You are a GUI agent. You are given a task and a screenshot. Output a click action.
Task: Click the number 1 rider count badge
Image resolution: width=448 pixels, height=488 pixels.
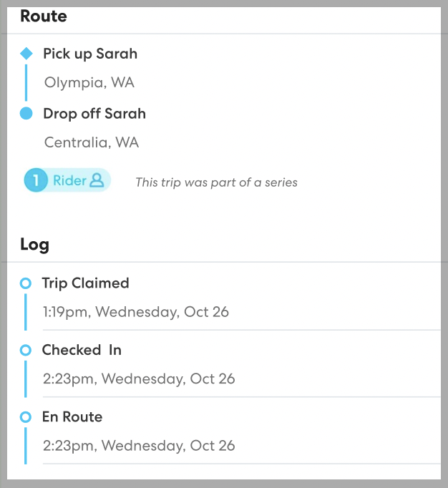[x=35, y=181]
